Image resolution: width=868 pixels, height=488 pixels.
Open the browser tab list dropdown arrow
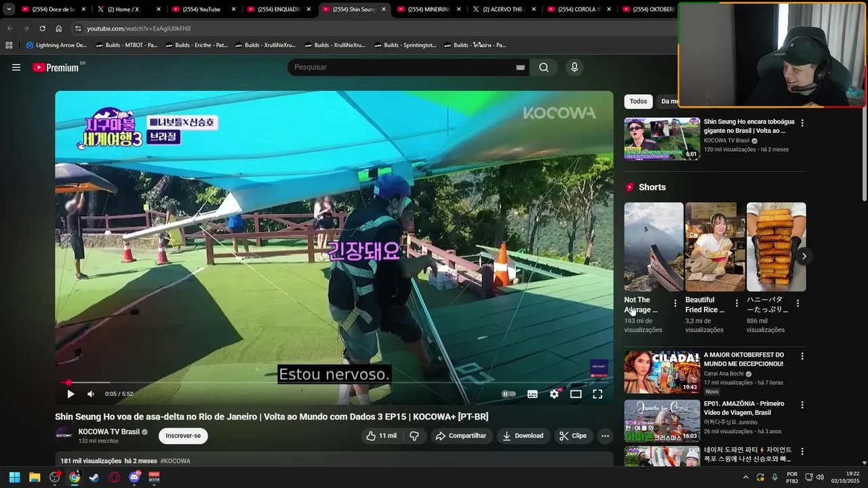(x=9, y=9)
